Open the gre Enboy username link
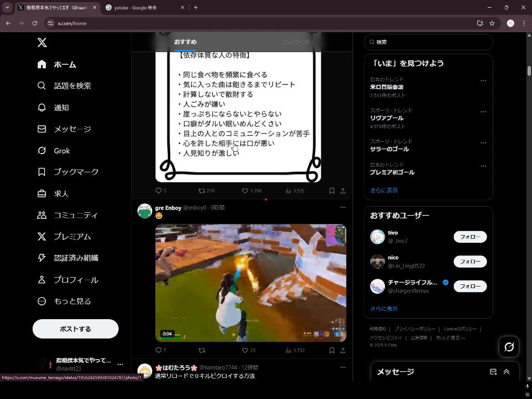The image size is (532, 399). pos(168,208)
